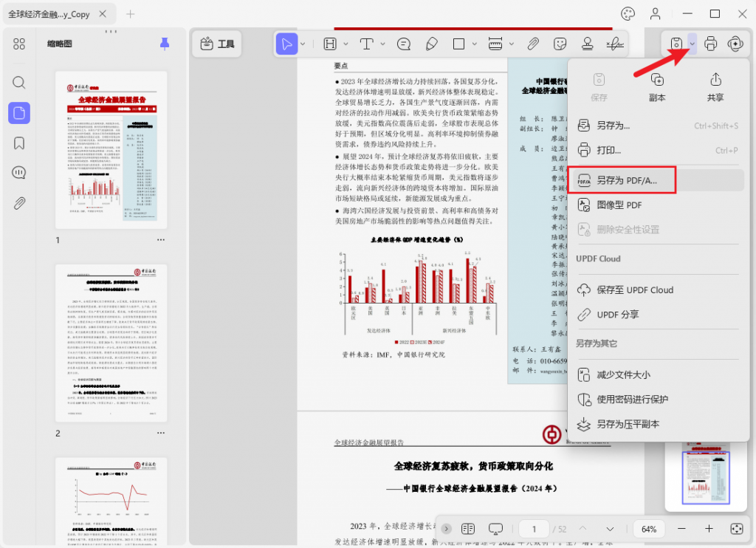Screen dimensions: 756x548
Task: Expand the highlight tool dropdown arrow
Action: (346, 44)
